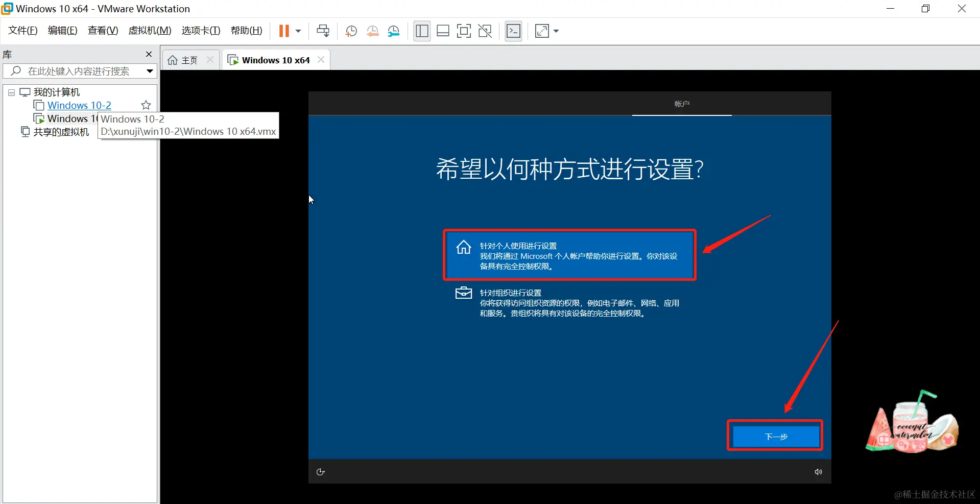This screenshot has height=504, width=980.
Task: Open the 帮助(H) menu
Action: (x=246, y=31)
